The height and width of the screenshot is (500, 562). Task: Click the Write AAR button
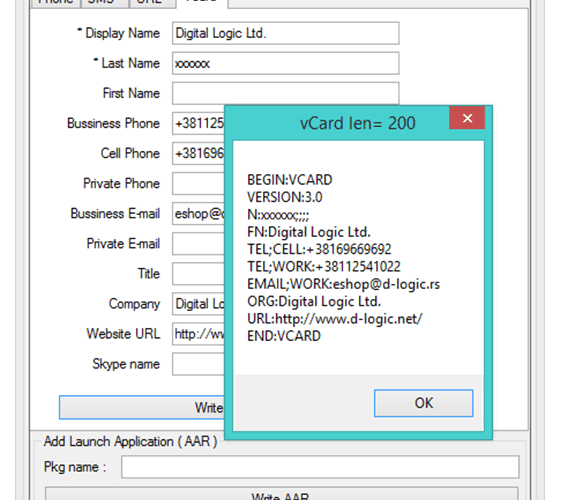pos(282,494)
